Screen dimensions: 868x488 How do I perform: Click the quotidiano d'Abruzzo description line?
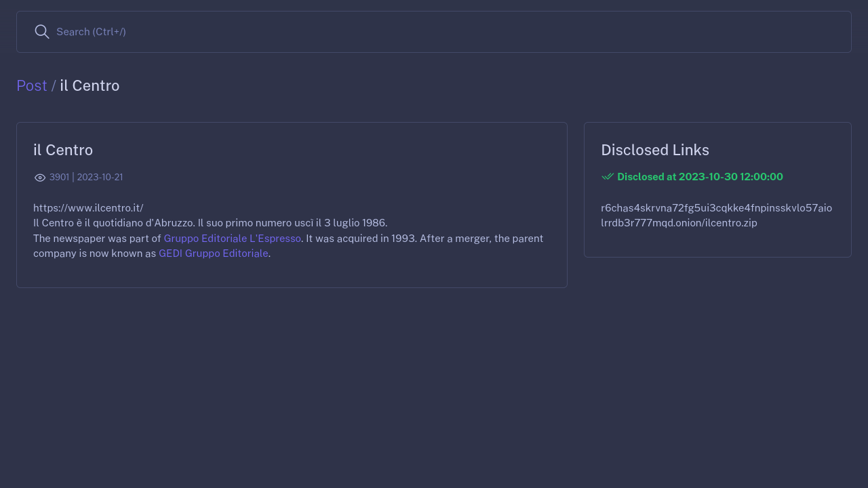pyautogui.click(x=210, y=223)
